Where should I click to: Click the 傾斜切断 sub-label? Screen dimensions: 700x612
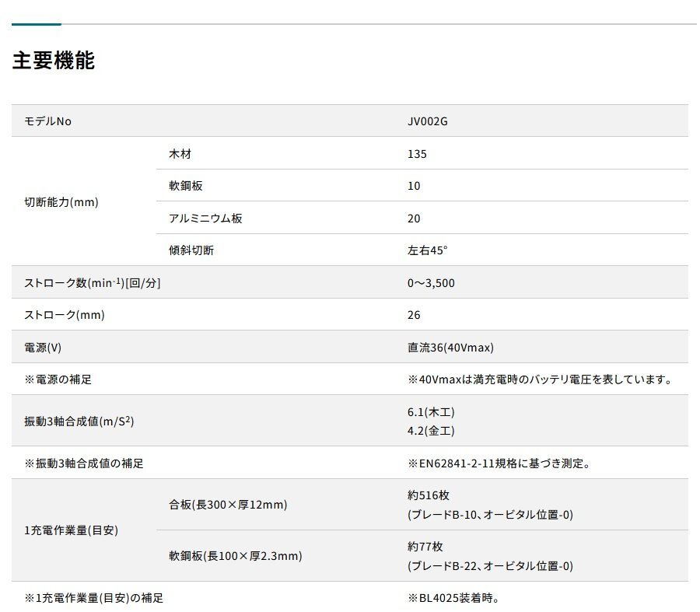[191, 250]
